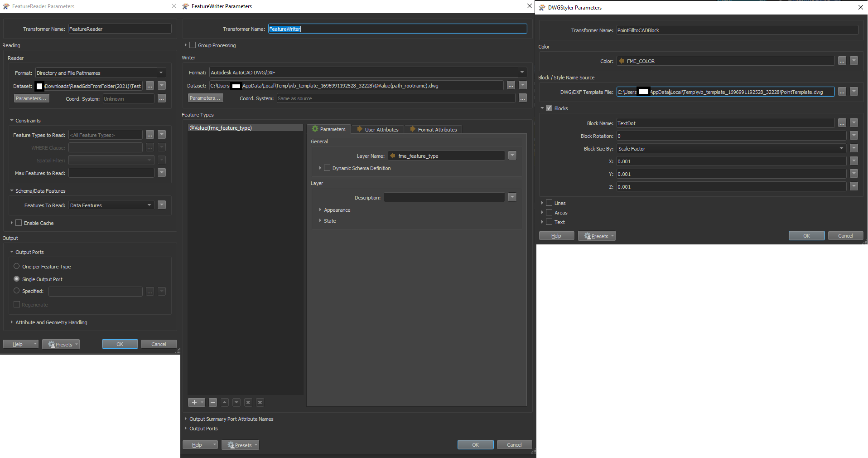This screenshot has width=868, height=458.
Task: Open Help in FeatureWriter window
Action: pyautogui.click(x=200, y=445)
